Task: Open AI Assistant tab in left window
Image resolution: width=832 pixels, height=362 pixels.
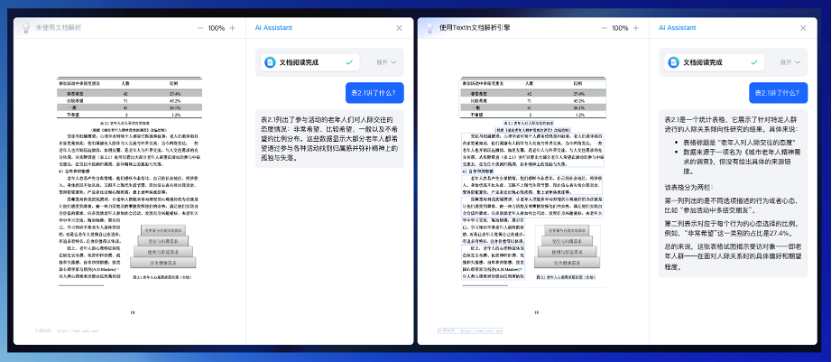Action: pos(273,28)
